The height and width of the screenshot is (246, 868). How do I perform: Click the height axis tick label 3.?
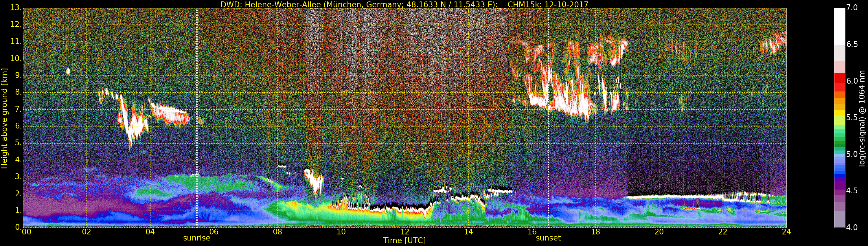pos(18,177)
